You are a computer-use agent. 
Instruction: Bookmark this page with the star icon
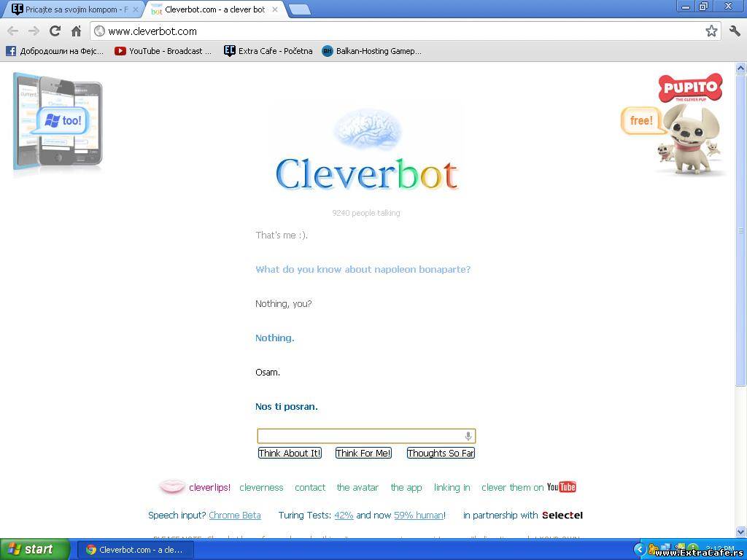[711, 31]
